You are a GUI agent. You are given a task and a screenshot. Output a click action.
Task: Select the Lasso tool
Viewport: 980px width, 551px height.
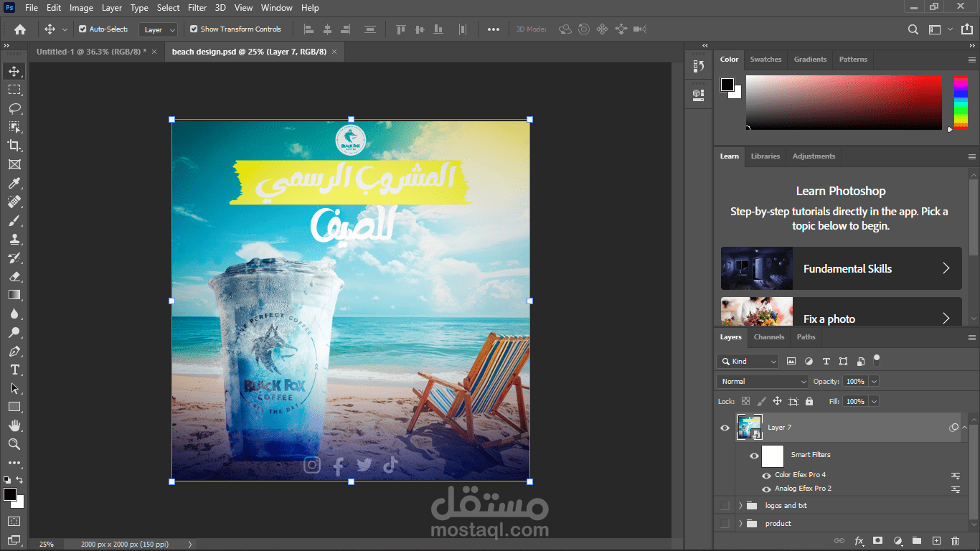click(x=14, y=108)
